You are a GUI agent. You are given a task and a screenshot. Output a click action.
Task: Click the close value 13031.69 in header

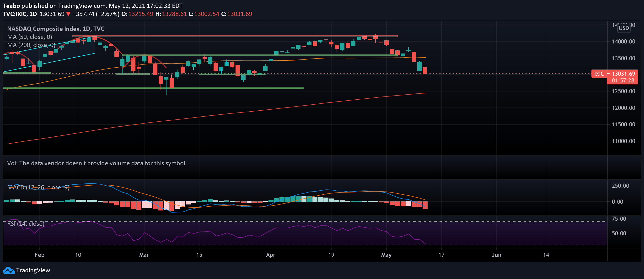click(240, 14)
